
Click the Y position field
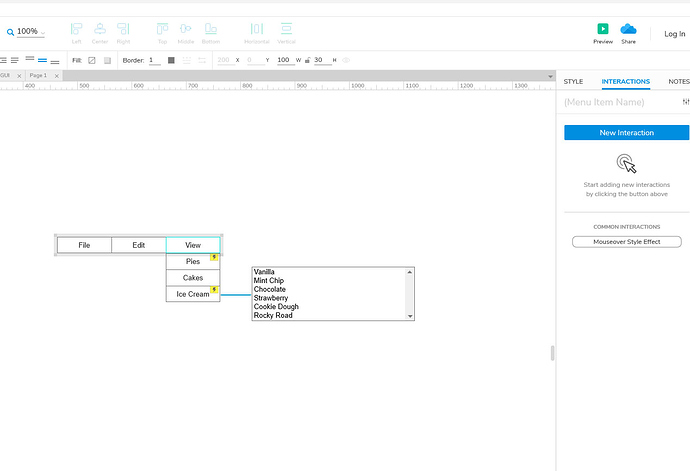point(255,60)
